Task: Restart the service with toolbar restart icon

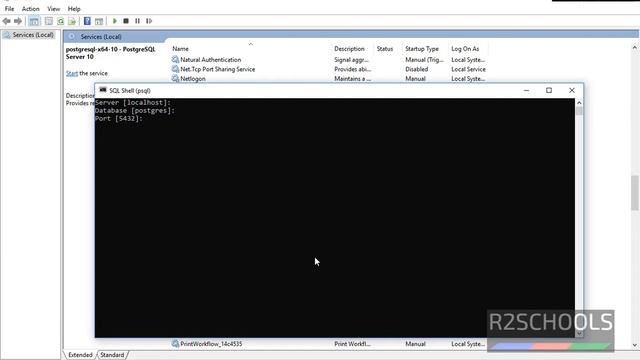Action: pos(149,21)
